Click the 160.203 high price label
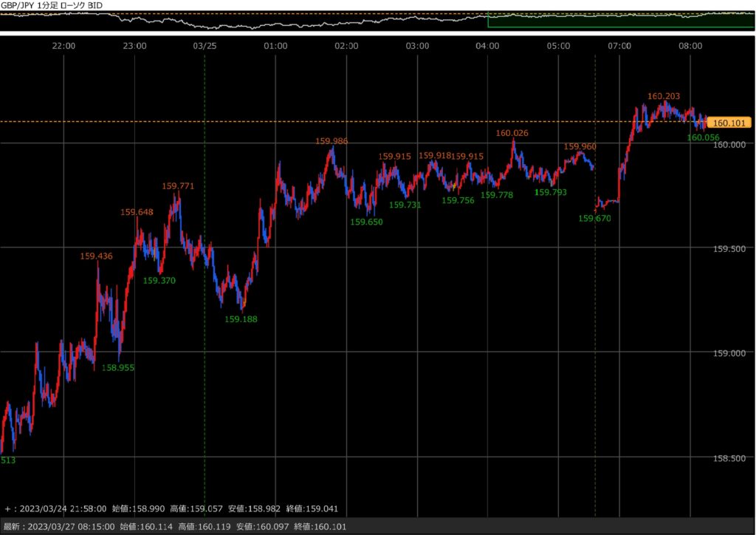The width and height of the screenshot is (756, 535). click(x=664, y=96)
